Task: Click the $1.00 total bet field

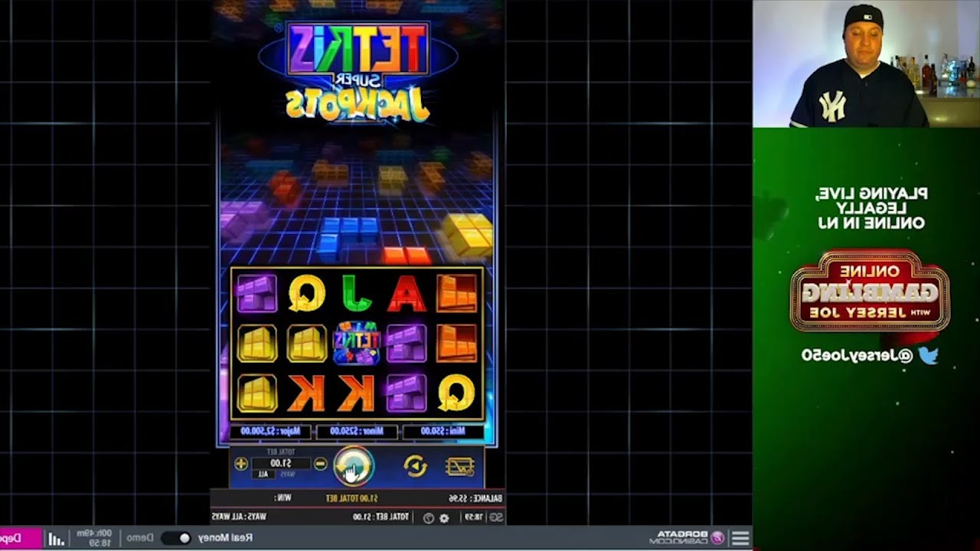Action: (x=281, y=464)
